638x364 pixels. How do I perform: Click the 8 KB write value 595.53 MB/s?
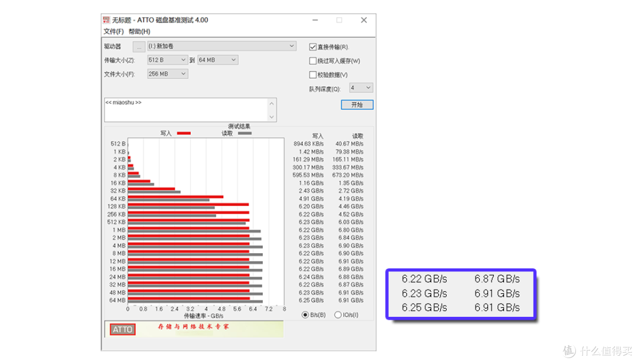tap(308, 175)
